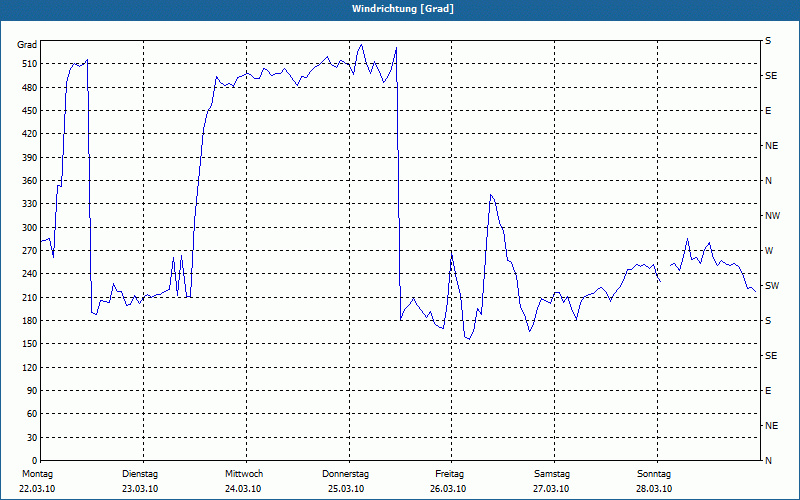Viewport: 800px width, 500px height.
Task: Click the NW compass label on right axis
Action: (773, 216)
